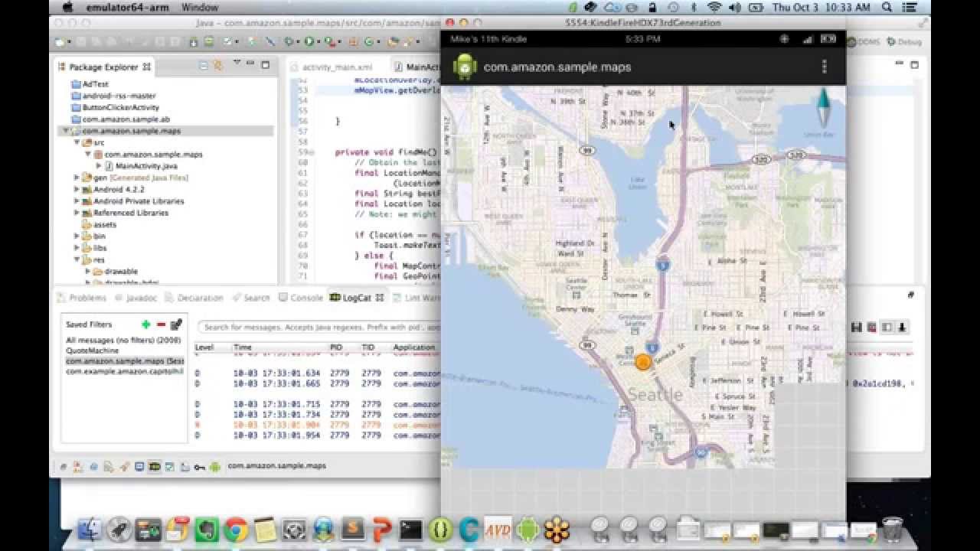The height and width of the screenshot is (551, 980).
Task: Open the Trash in the Dock
Action: coord(892,530)
